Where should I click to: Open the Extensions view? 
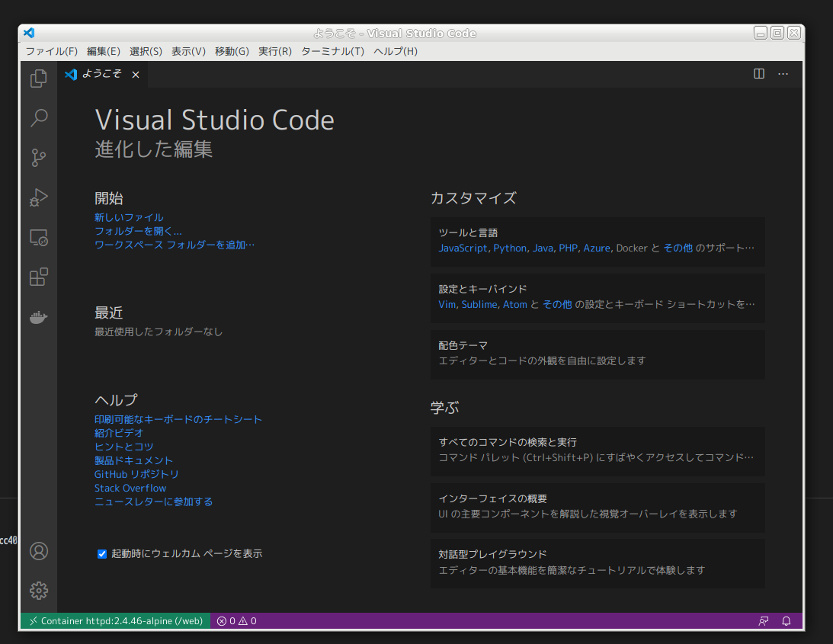(39, 277)
